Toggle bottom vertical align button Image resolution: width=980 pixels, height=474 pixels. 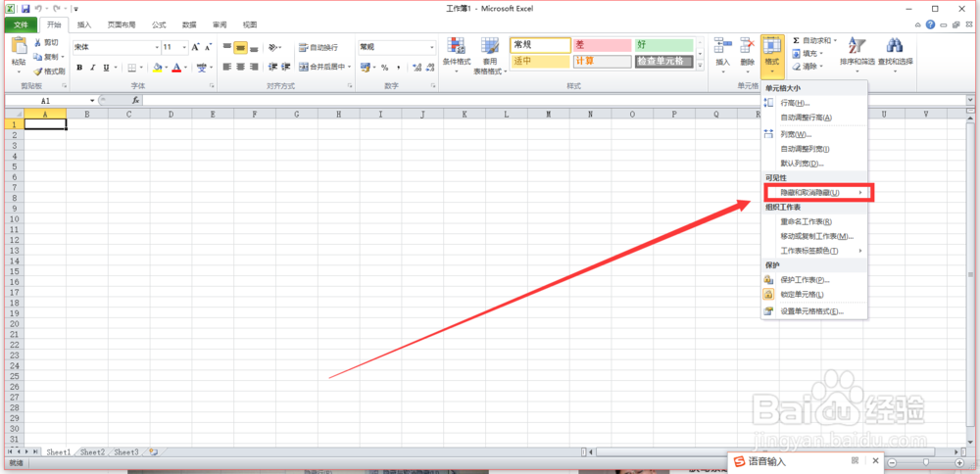253,47
